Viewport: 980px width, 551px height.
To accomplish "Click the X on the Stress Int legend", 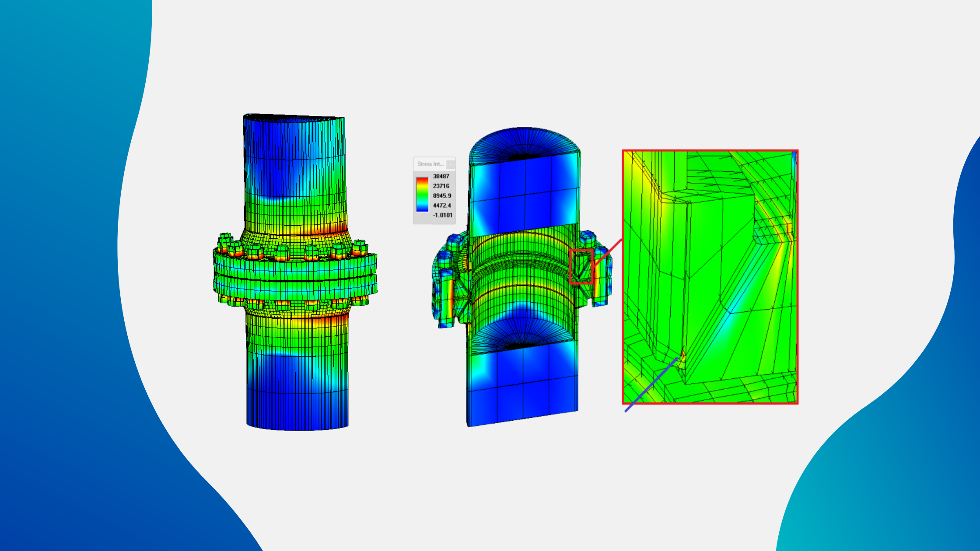I will tap(450, 164).
